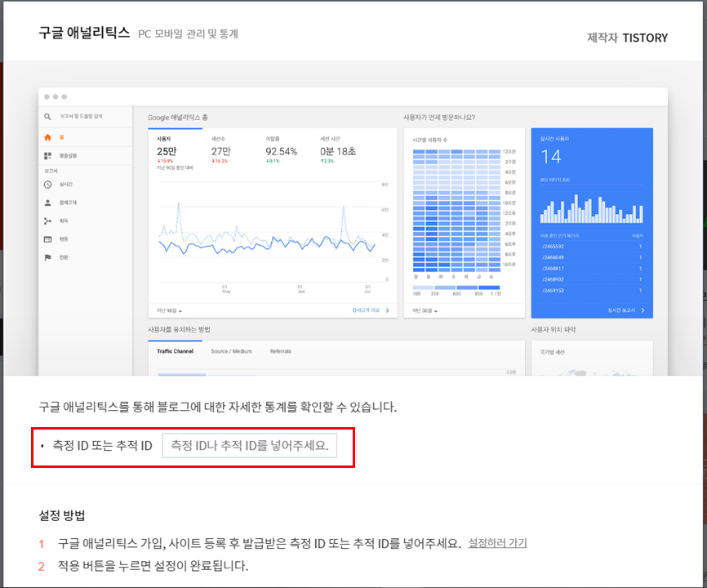Click the '측정 ID 또는 추적 ID' field label
707x588 pixels.
(x=102, y=446)
